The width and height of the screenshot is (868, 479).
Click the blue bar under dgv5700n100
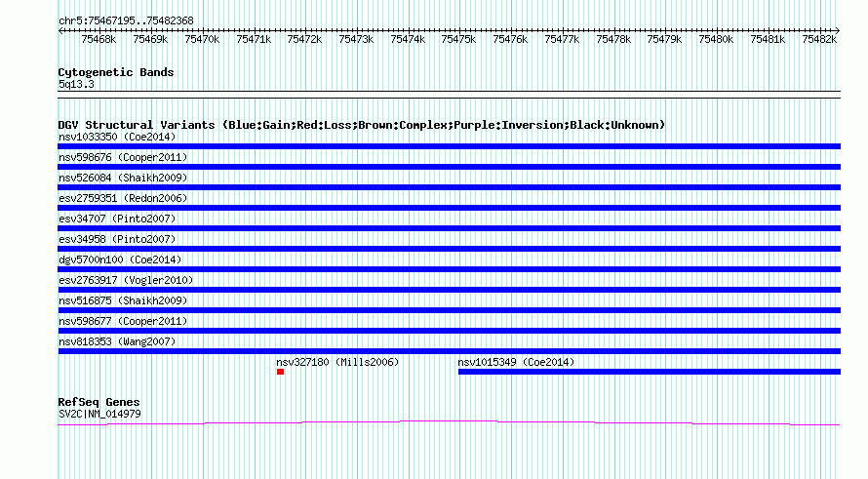[449, 269]
